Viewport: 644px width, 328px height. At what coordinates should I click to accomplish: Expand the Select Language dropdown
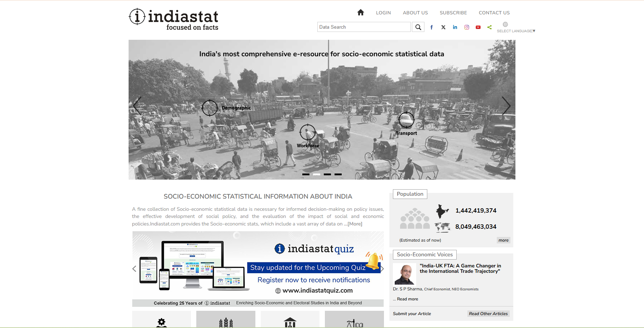click(516, 31)
